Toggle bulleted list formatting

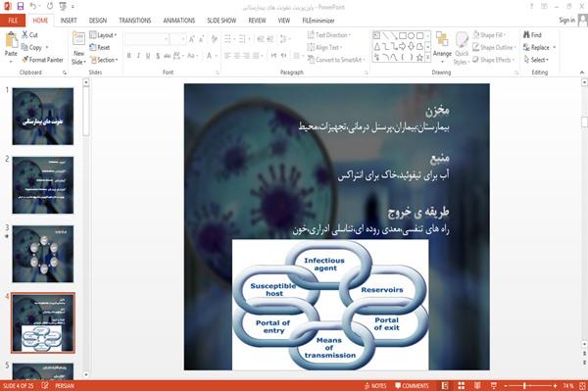(x=228, y=38)
